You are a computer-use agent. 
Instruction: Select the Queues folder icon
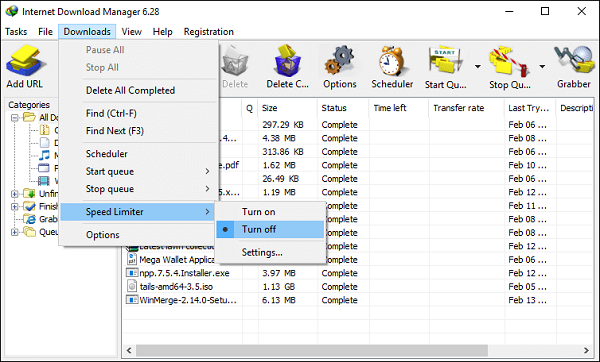[29, 232]
